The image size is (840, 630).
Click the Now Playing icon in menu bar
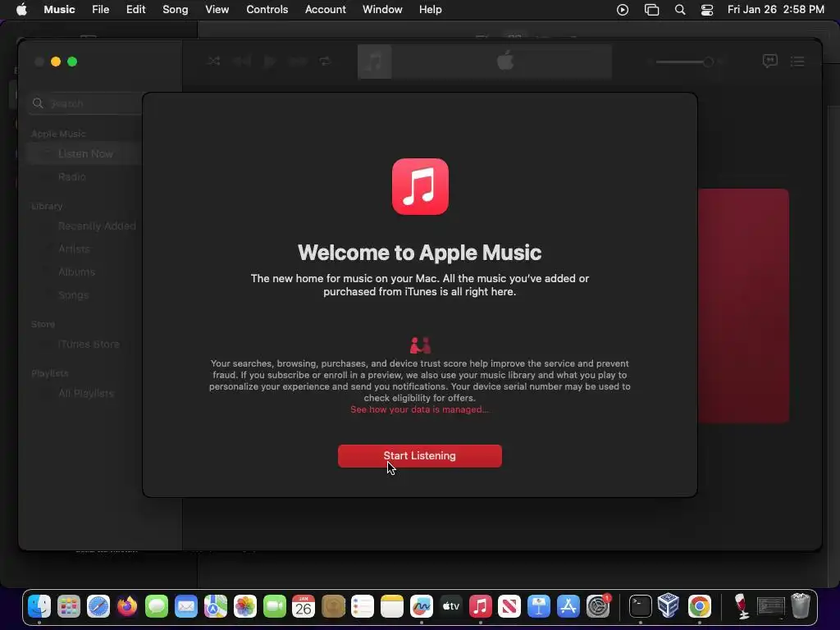pos(623,10)
